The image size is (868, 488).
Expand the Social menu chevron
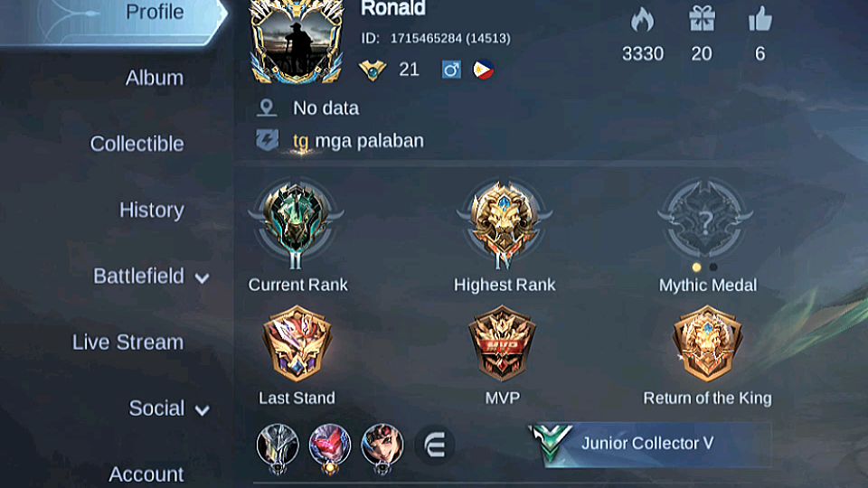pos(202,410)
